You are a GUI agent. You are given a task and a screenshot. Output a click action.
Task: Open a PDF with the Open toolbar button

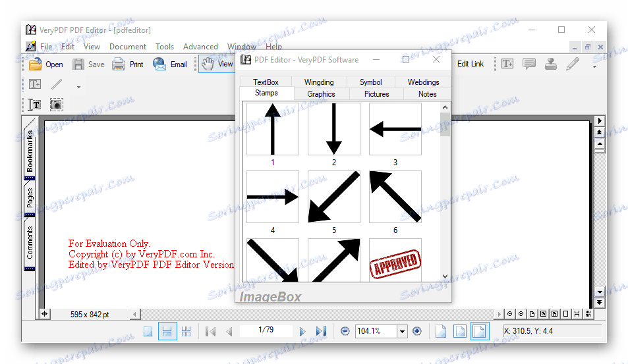click(46, 64)
